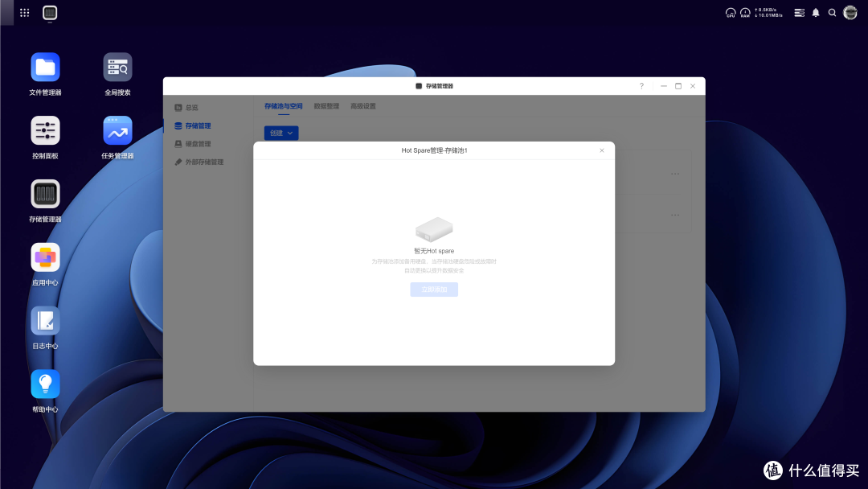This screenshot has height=489, width=868.
Task: Close the Hot Spare管理 dialog
Action: click(602, 150)
